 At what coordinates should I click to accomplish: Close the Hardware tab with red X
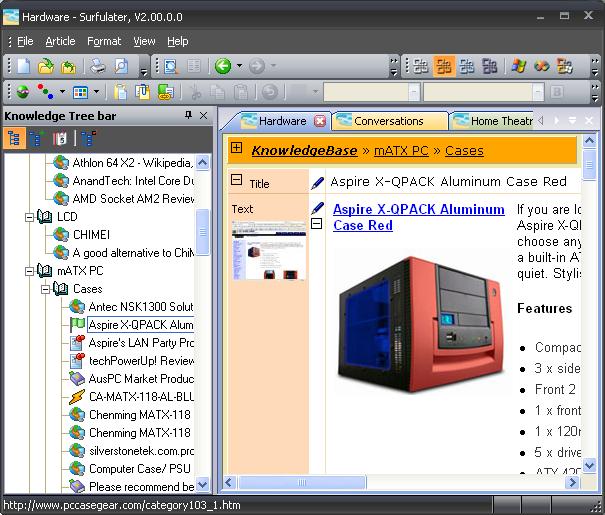pyautogui.click(x=319, y=121)
